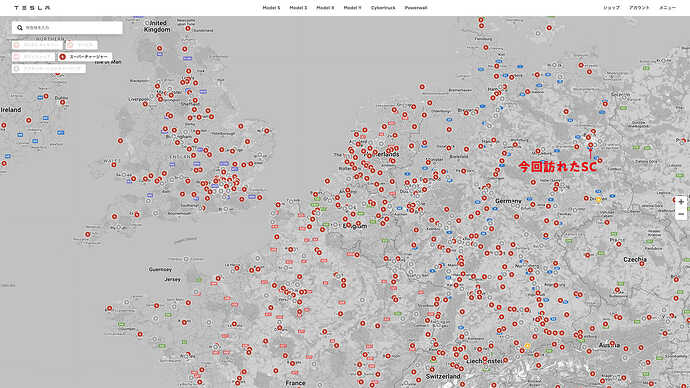Click the Czechia map label
690x388 pixels.
click(635, 260)
